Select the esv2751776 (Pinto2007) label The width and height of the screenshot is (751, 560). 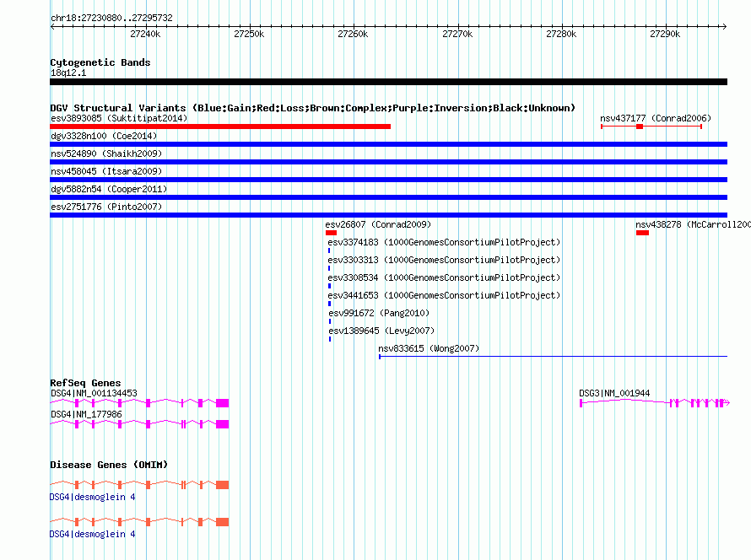click(x=106, y=207)
